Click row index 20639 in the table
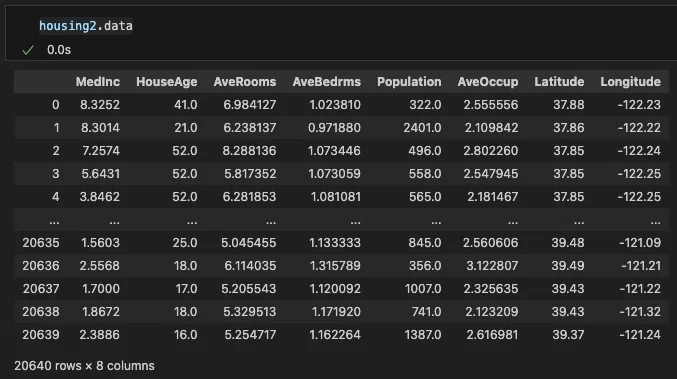677x379 pixels. click(41, 335)
